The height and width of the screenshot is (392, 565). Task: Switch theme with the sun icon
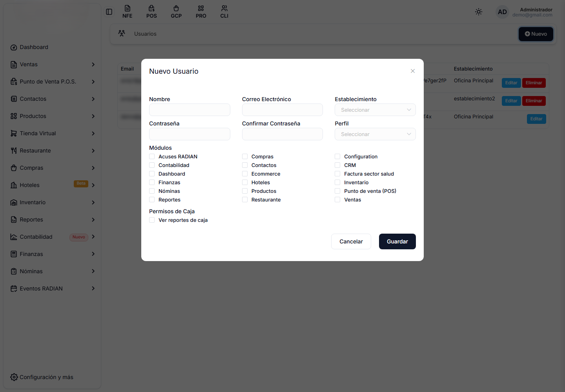click(x=479, y=12)
